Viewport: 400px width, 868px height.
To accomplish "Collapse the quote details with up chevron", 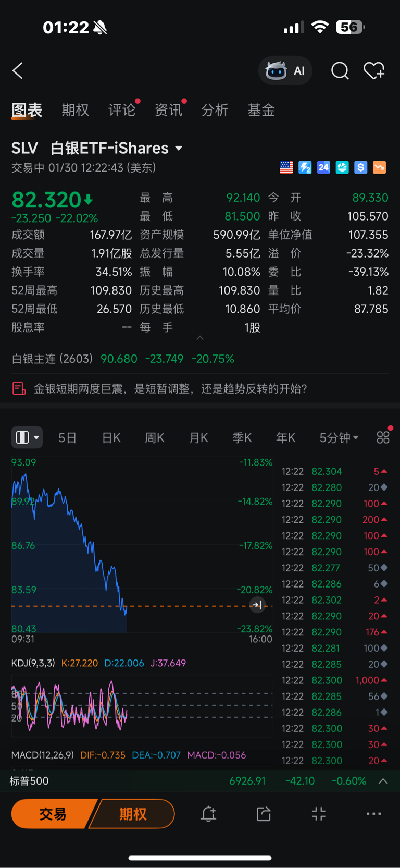I will pos(200,338).
